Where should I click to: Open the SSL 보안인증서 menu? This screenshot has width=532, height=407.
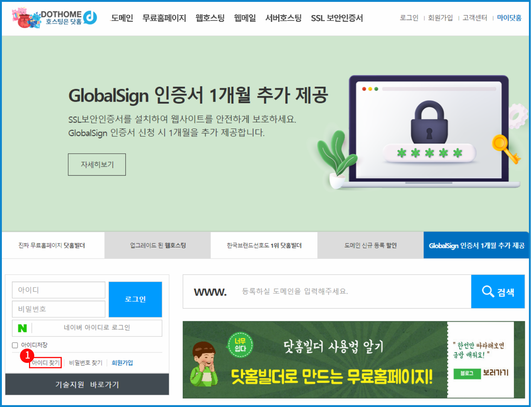[337, 18]
